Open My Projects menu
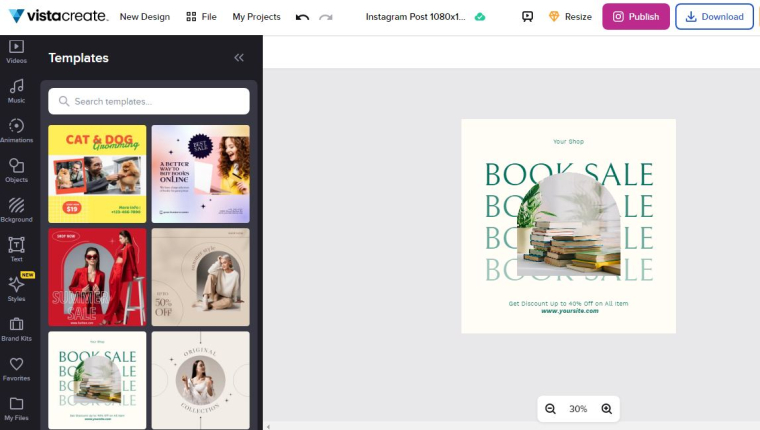This screenshot has width=760, height=430. (256, 17)
